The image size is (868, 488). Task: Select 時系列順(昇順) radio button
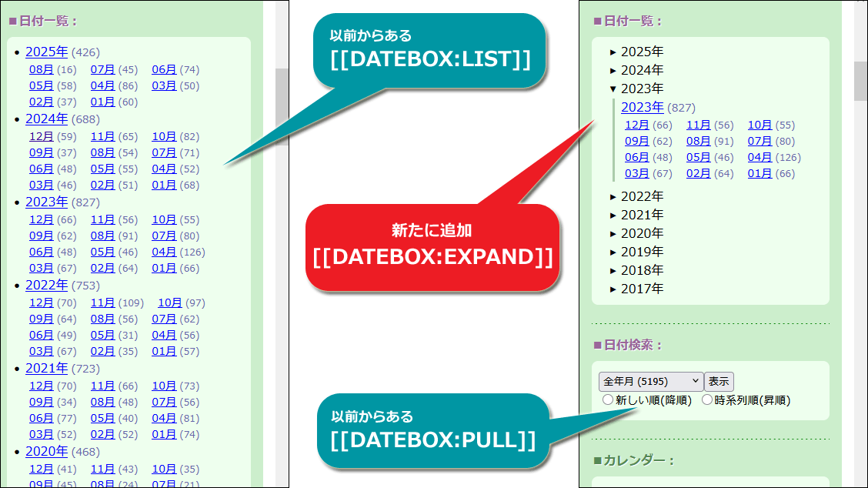coord(706,399)
